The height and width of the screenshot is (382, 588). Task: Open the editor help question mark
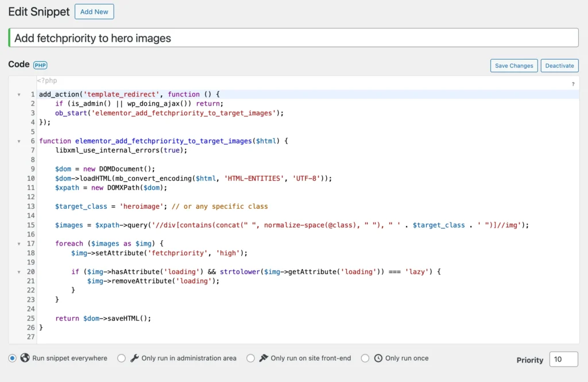pyautogui.click(x=572, y=84)
